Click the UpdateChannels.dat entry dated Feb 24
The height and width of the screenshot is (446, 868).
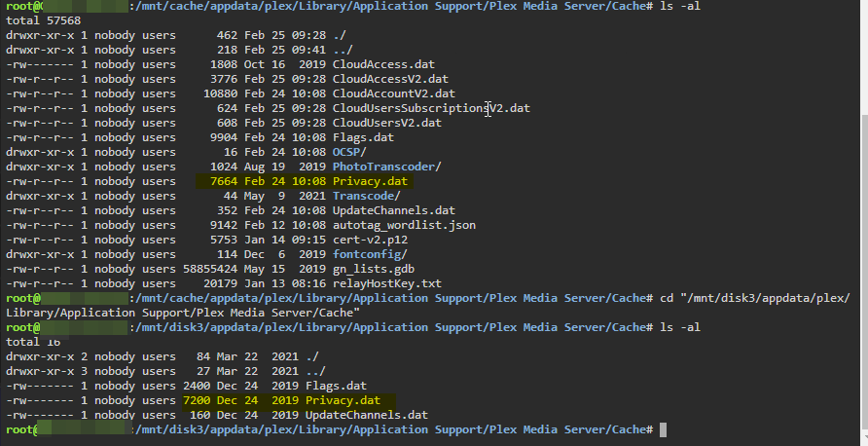(x=393, y=210)
